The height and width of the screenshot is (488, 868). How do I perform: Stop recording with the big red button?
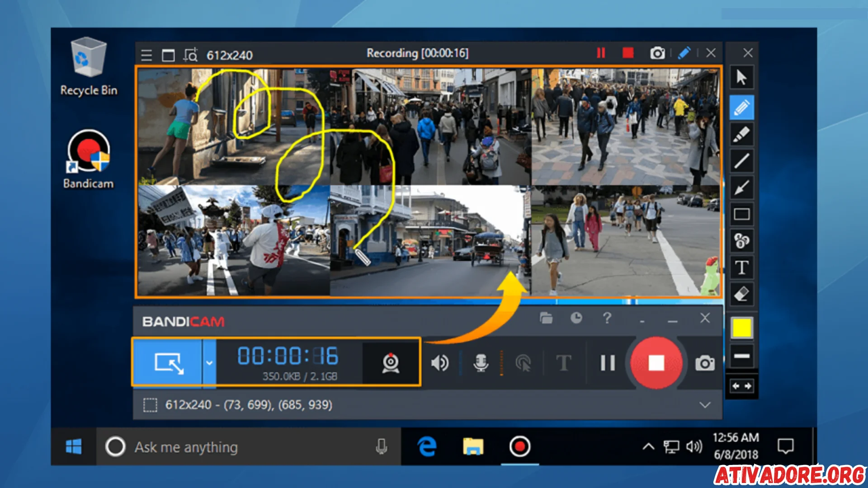click(656, 362)
